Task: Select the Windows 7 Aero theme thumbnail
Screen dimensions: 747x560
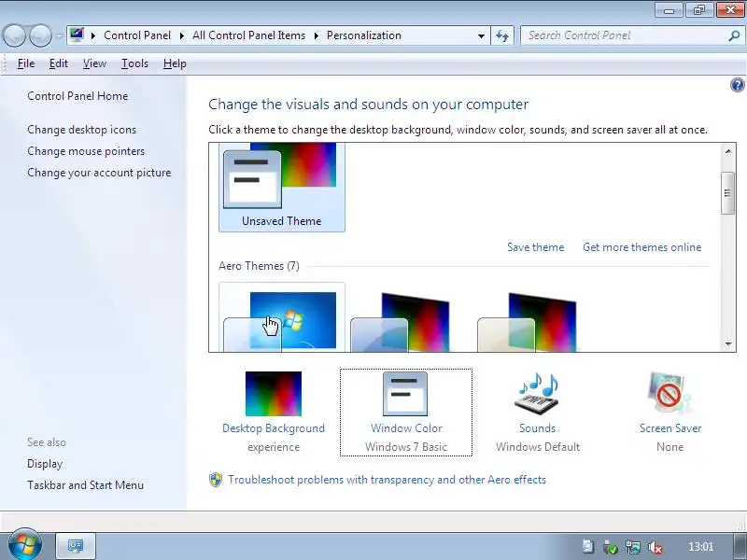Action: [x=282, y=317]
